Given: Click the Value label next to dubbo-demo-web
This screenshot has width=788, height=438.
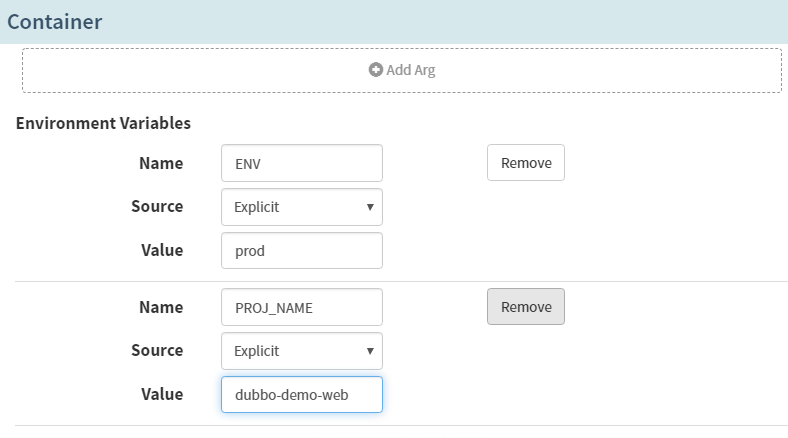Looking at the screenshot, I should point(162,394).
